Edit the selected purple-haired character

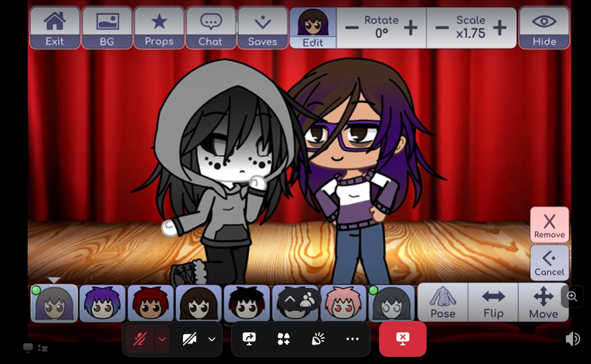point(313,28)
